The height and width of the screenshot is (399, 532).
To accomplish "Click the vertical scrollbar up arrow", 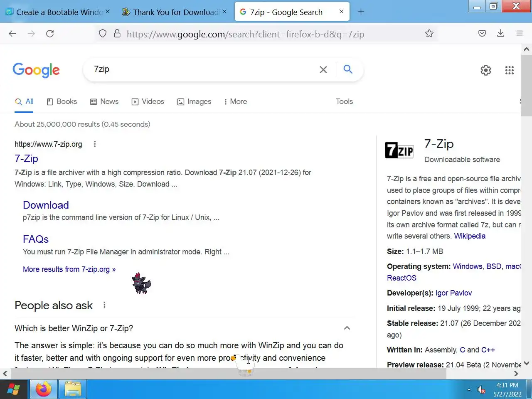I will point(526,49).
